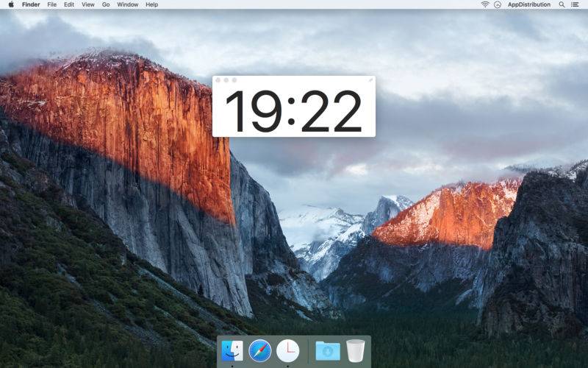
Task: Click the clock app Dock icon
Action: point(287,351)
